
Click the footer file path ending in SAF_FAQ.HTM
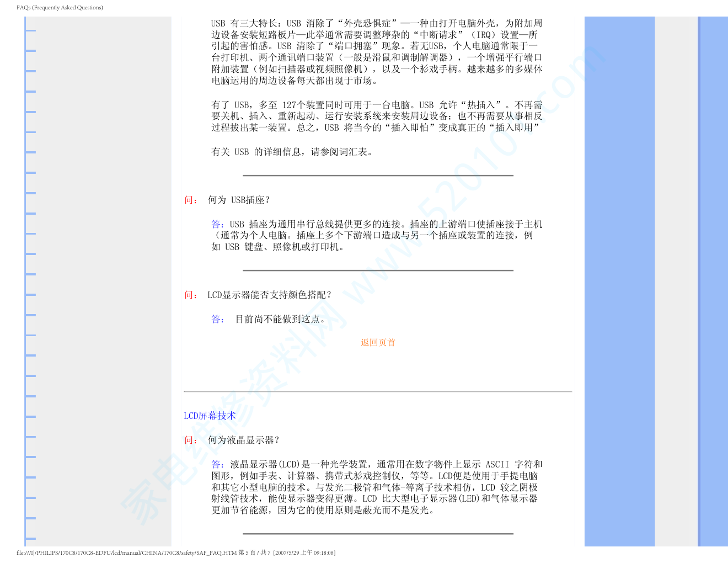click(x=126, y=553)
